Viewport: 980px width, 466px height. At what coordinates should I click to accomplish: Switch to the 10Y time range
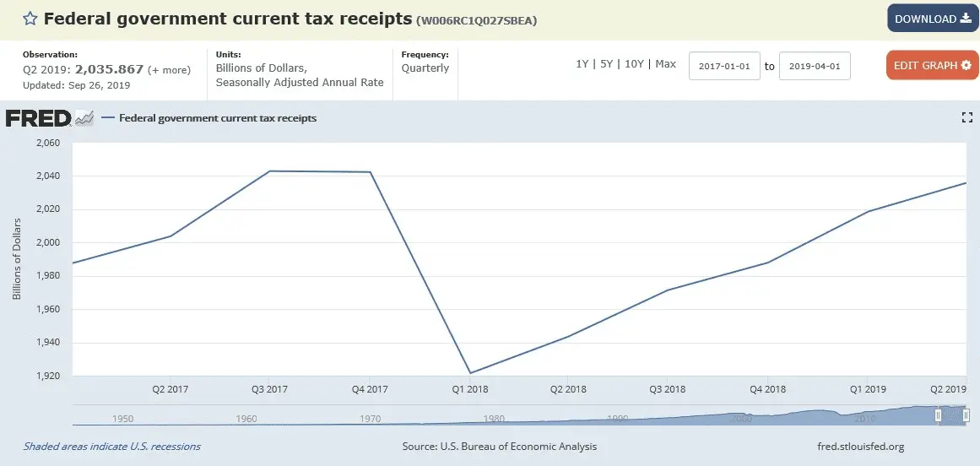coord(634,64)
